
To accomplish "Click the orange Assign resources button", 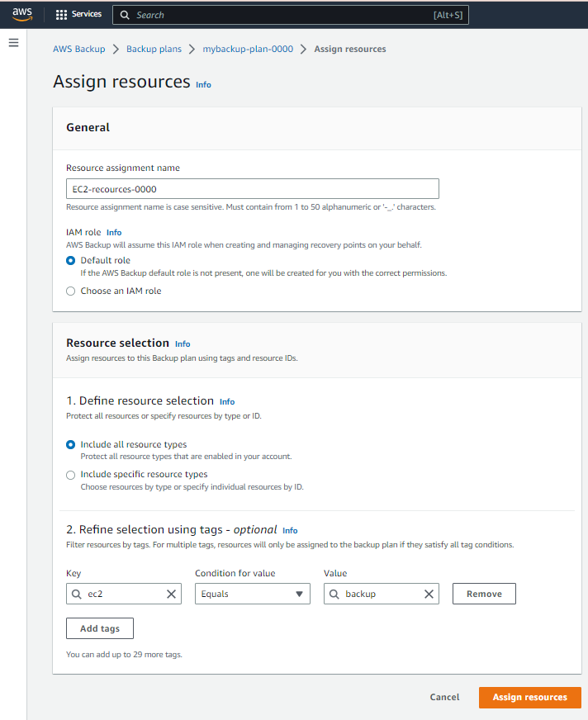I will pos(530,698).
